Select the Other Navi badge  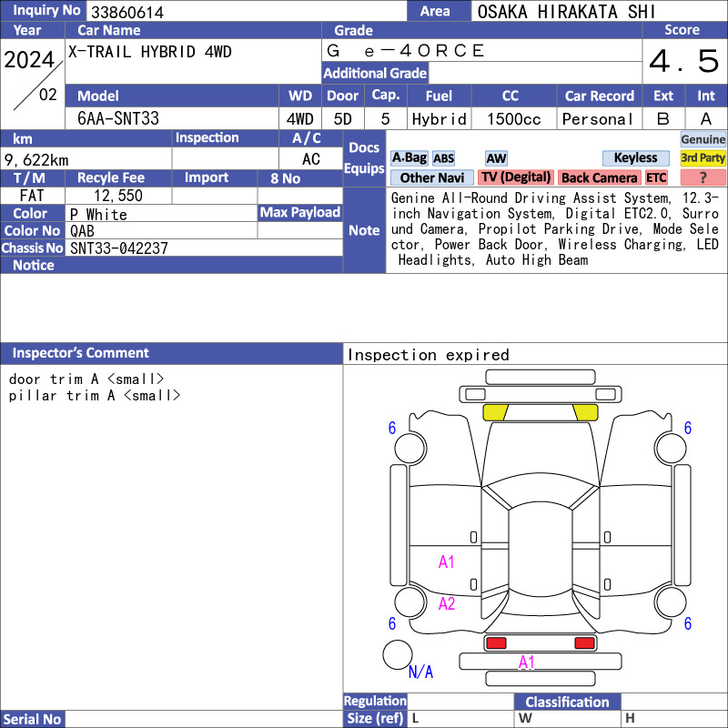(431, 177)
